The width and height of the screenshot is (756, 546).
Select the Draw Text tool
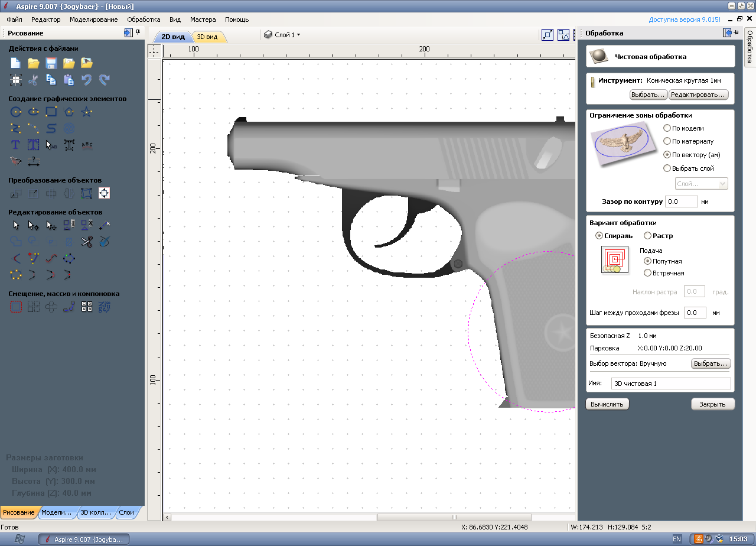(x=16, y=145)
